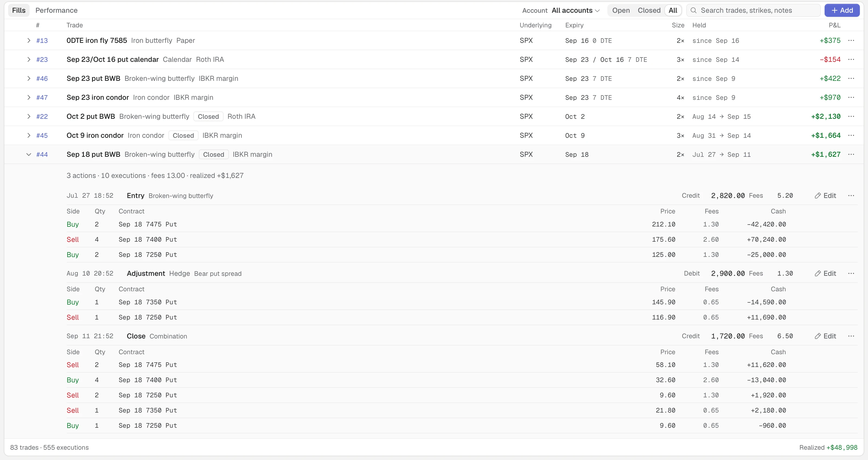The width and height of the screenshot is (868, 460).
Task: Click the cash value -960.00
Action: click(x=772, y=425)
